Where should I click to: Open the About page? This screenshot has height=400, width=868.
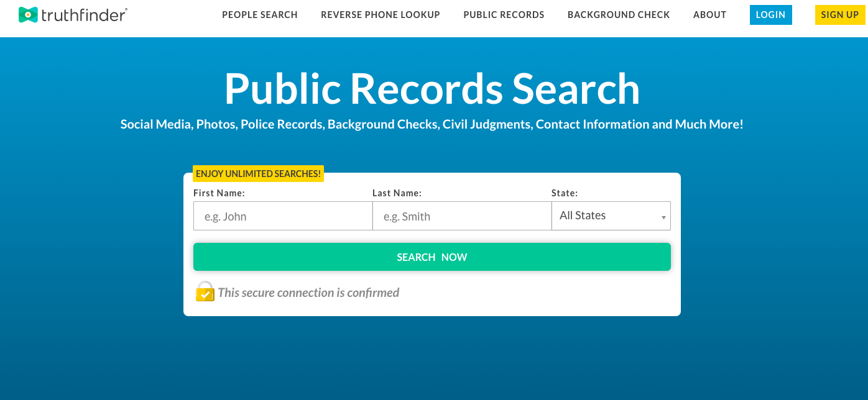(709, 15)
